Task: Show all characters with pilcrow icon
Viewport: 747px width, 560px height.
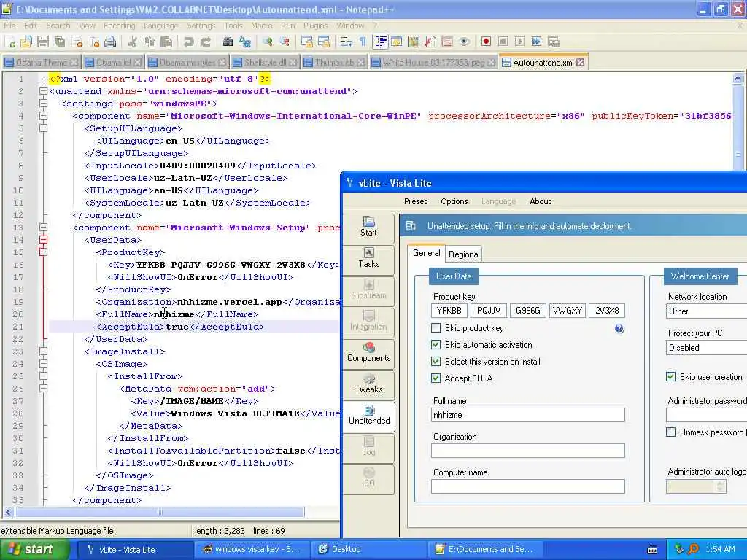Action: 363,42
